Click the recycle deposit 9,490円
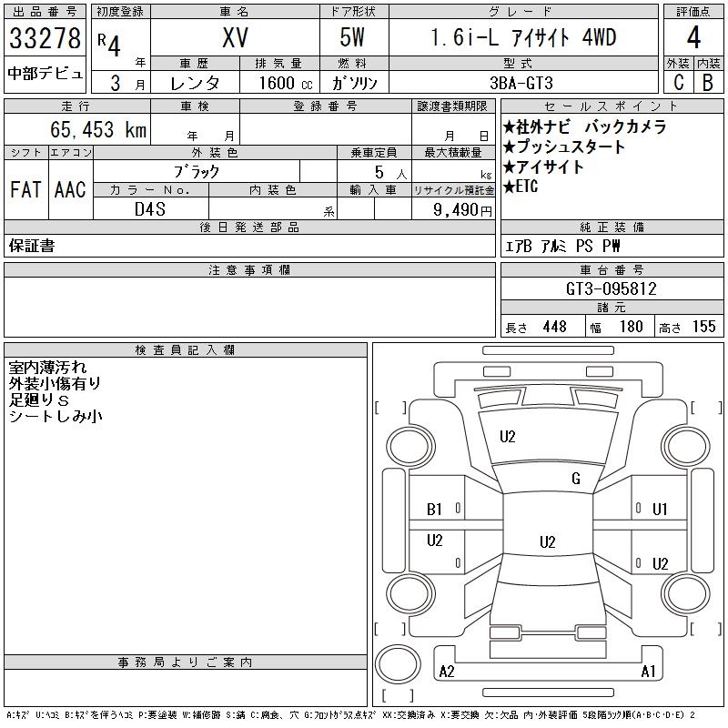 pyautogui.click(x=462, y=209)
